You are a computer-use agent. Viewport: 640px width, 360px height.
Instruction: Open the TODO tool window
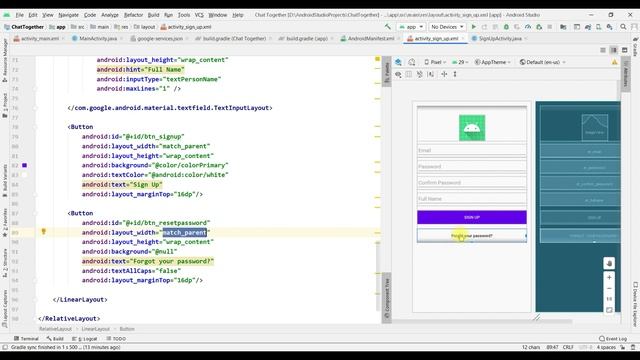(x=116, y=339)
